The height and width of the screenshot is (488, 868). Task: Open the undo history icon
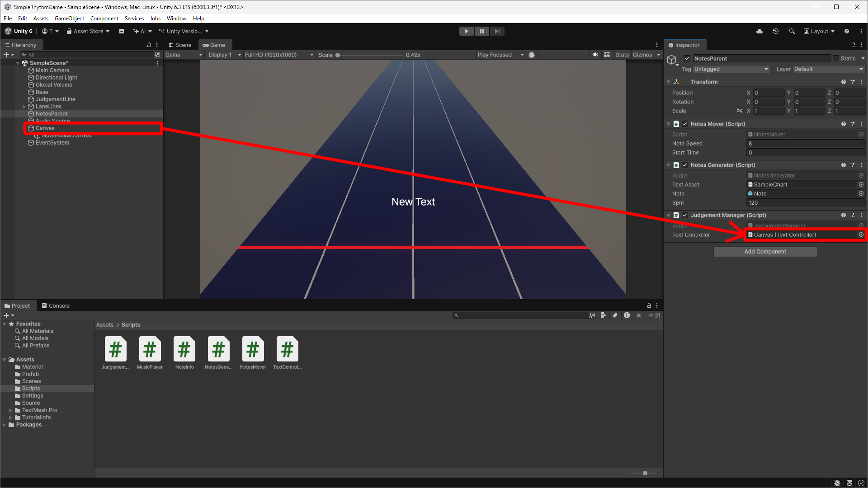click(776, 31)
